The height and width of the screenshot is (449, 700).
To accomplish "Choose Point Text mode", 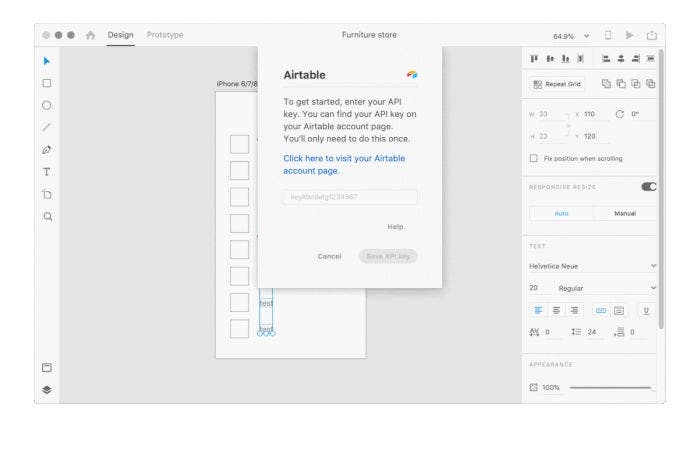I will (601, 311).
